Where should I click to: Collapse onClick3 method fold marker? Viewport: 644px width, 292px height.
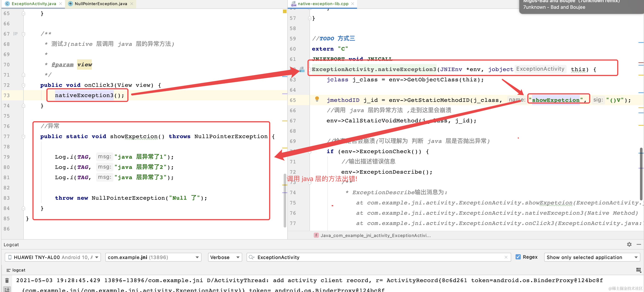(x=23, y=85)
